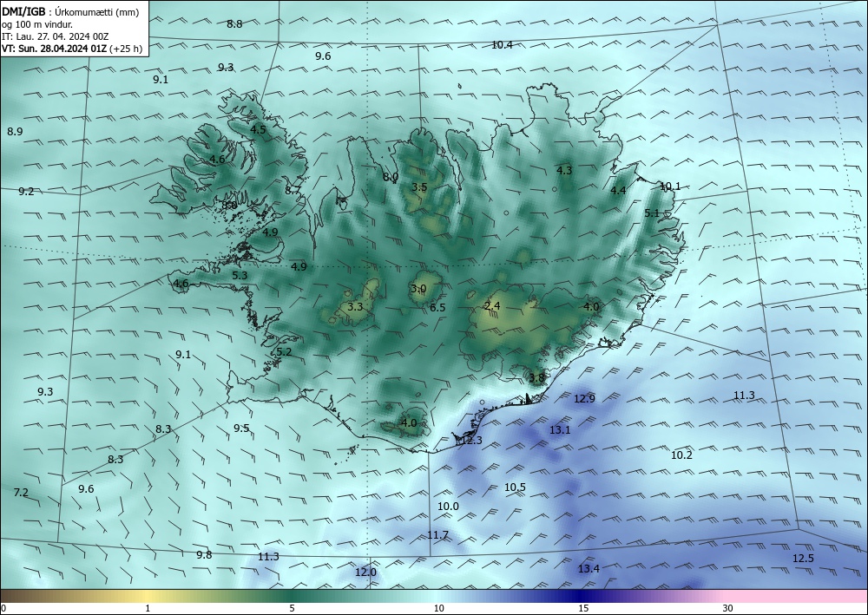Select the 5.2 value in west Iceland

click(x=284, y=352)
